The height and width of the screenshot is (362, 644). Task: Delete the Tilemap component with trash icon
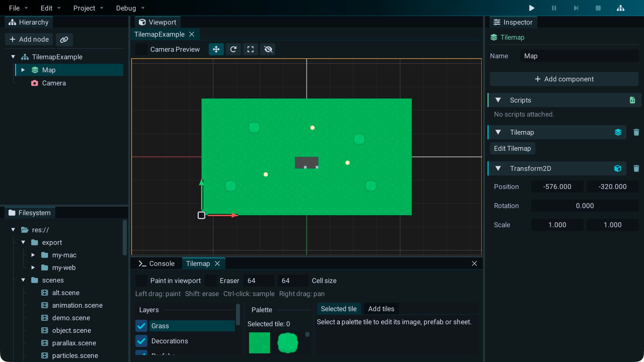coord(636,132)
